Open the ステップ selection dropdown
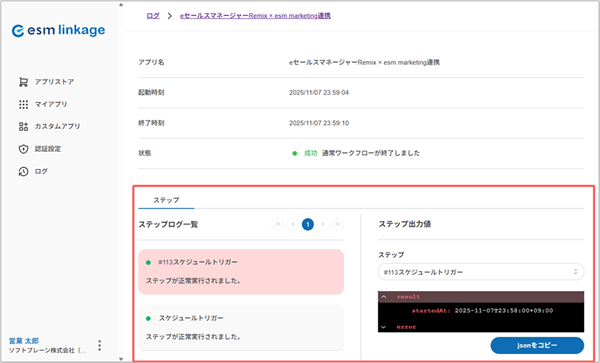The height and width of the screenshot is (363, 600). (481, 272)
